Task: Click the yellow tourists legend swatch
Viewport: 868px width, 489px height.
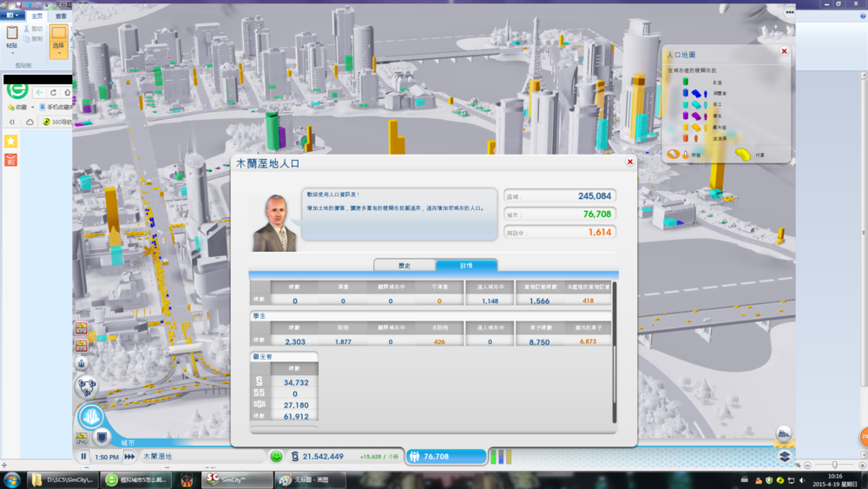Action: (x=686, y=128)
